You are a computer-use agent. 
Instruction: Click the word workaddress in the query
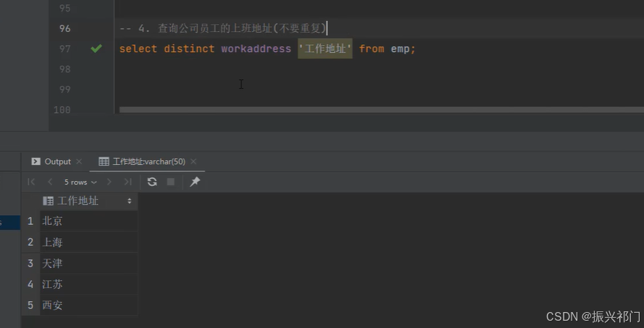pyautogui.click(x=256, y=49)
